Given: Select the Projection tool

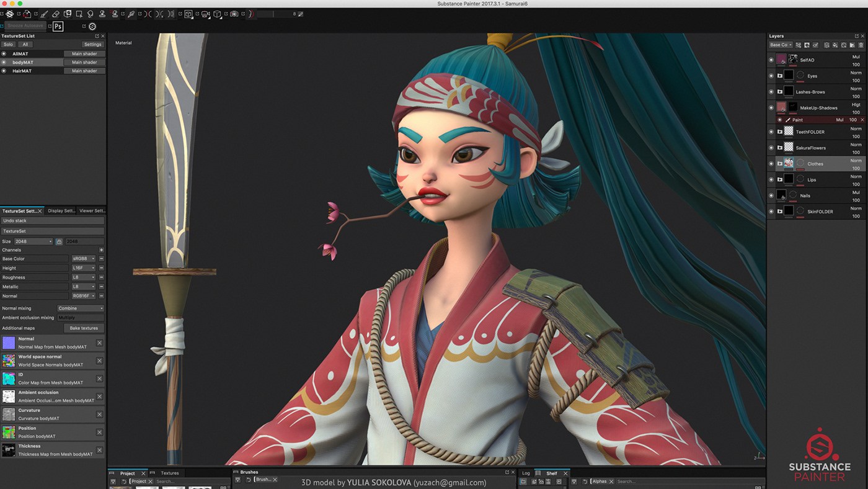Looking at the screenshot, I should [x=68, y=14].
